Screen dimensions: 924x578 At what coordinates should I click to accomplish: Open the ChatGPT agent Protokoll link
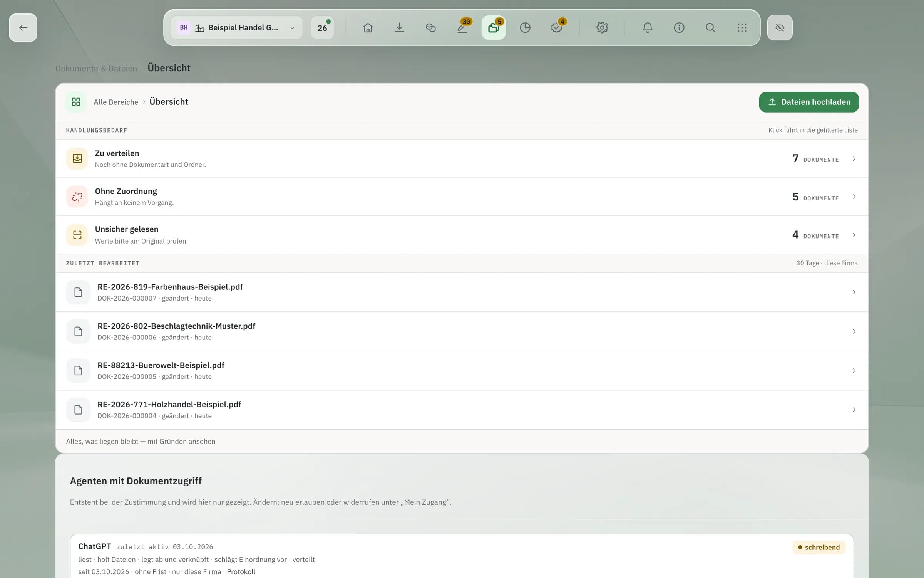[241, 571]
